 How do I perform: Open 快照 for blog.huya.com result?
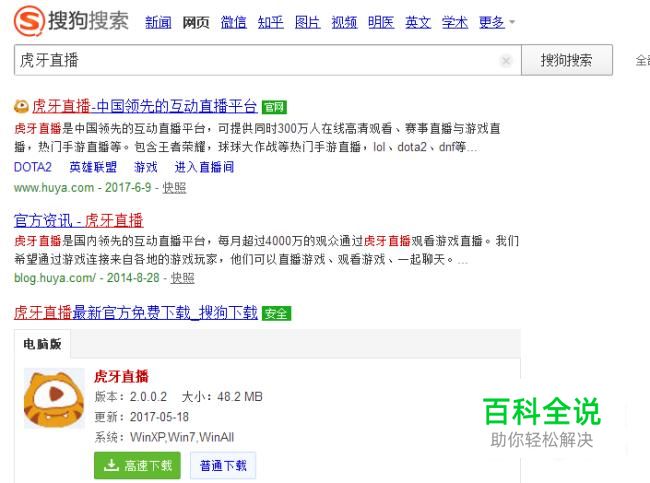click(x=182, y=278)
